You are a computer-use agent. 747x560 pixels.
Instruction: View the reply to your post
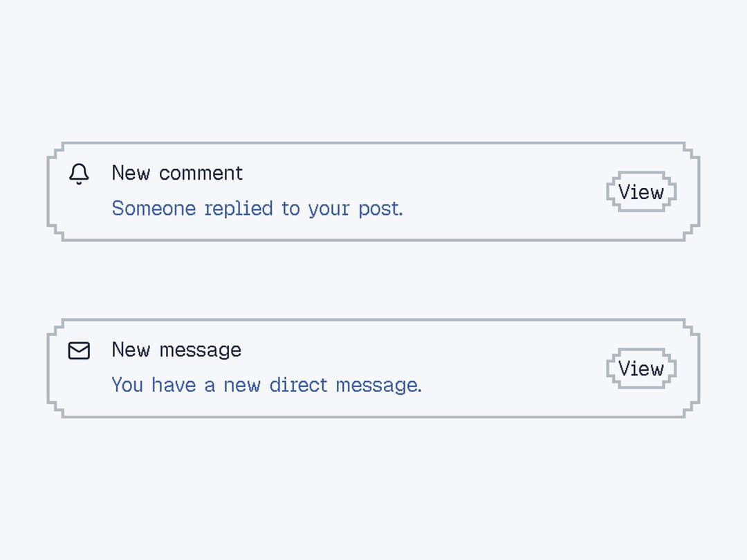coord(641,192)
